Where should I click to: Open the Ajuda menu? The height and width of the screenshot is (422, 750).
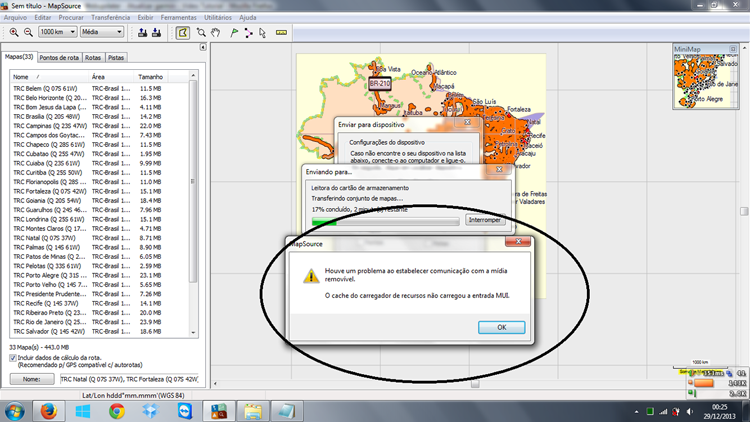(247, 17)
